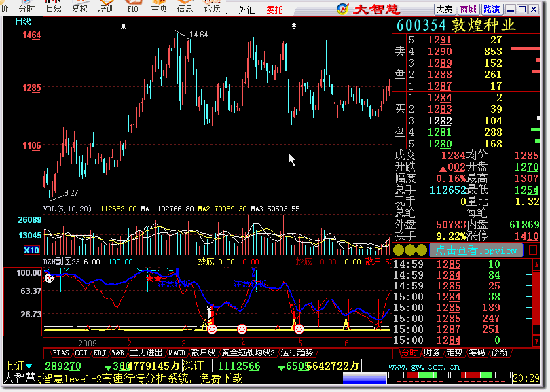The image size is (550, 392).
Task: Click the blue progress bar in status bar
Action: point(364,378)
